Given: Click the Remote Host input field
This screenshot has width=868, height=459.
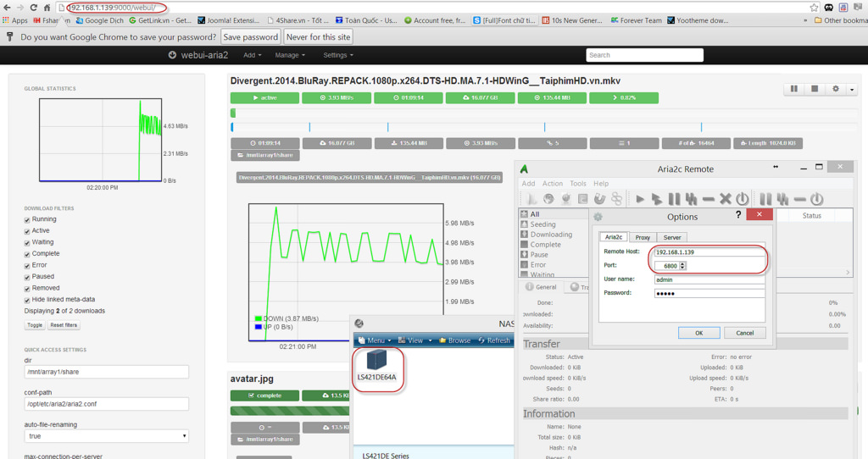Looking at the screenshot, I should [709, 252].
